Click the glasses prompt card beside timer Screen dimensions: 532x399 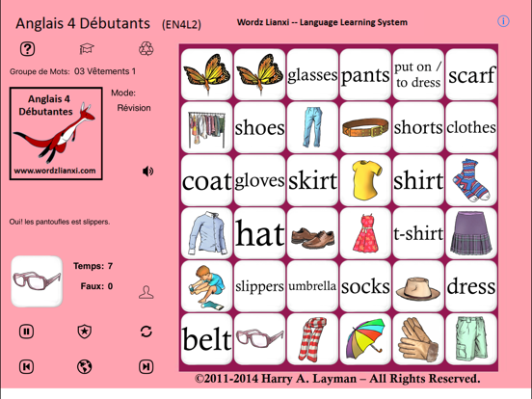37,281
